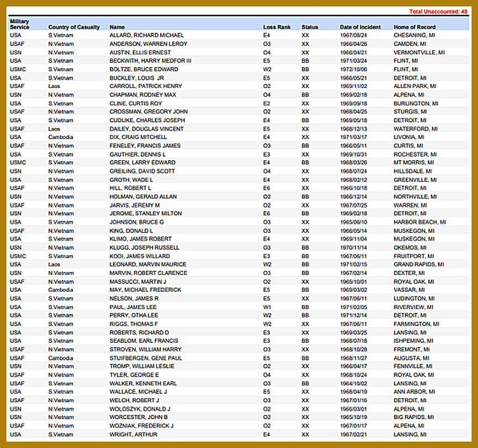478x448 pixels.
Task: Select name 'JARVIS, JEREMY M'
Action: click(x=135, y=205)
